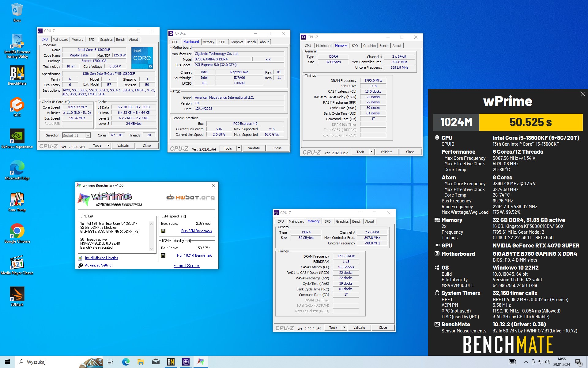Open Edge from the taskbar
The width and height of the screenshot is (588, 368).
(x=126, y=362)
